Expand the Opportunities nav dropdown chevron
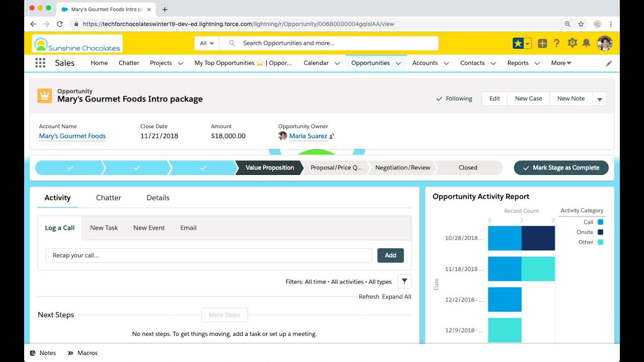 point(398,63)
